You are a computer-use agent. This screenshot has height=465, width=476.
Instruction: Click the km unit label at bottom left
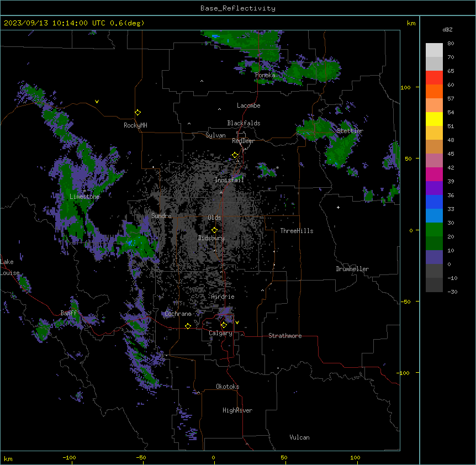8,458
